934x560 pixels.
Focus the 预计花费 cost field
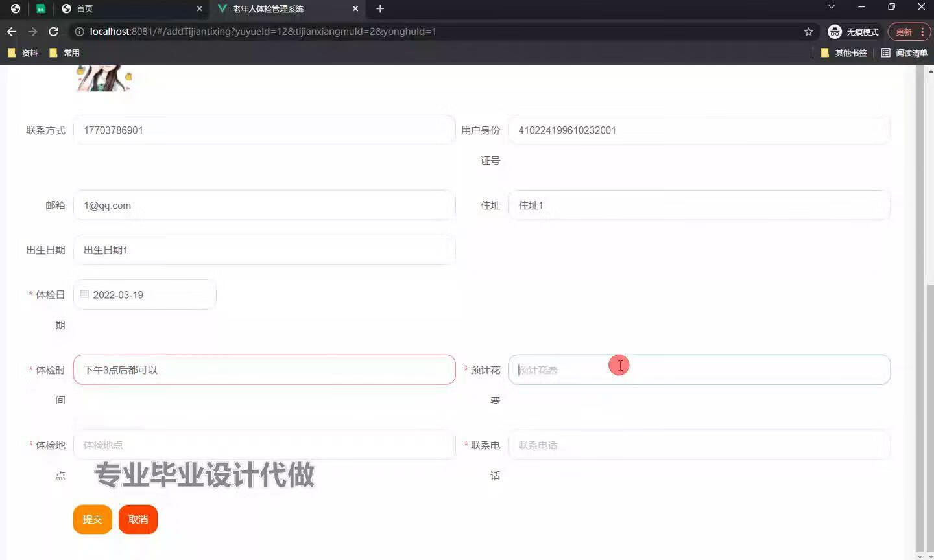pyautogui.click(x=699, y=370)
